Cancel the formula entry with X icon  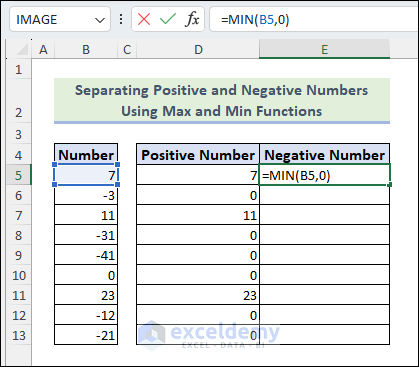(144, 19)
